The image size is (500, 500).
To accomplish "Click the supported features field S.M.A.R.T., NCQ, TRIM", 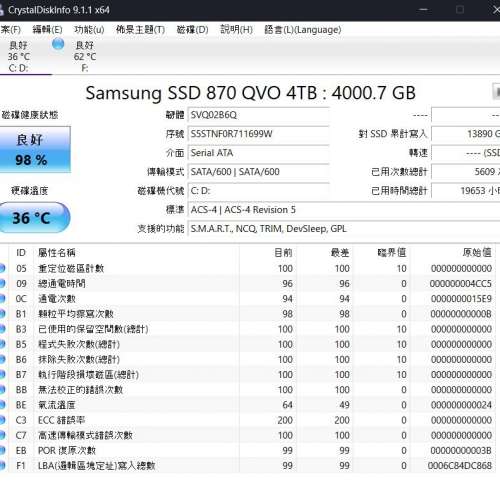I will tap(344, 229).
